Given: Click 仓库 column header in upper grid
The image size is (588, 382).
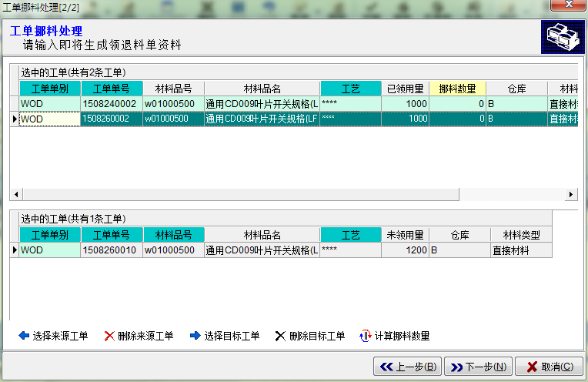Looking at the screenshot, I should [x=516, y=89].
